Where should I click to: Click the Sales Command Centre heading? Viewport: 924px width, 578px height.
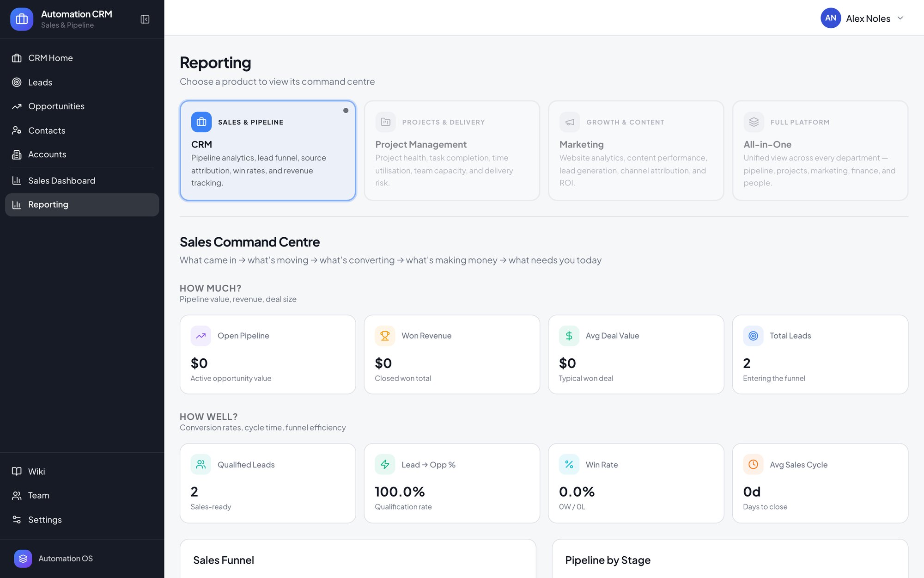(249, 242)
